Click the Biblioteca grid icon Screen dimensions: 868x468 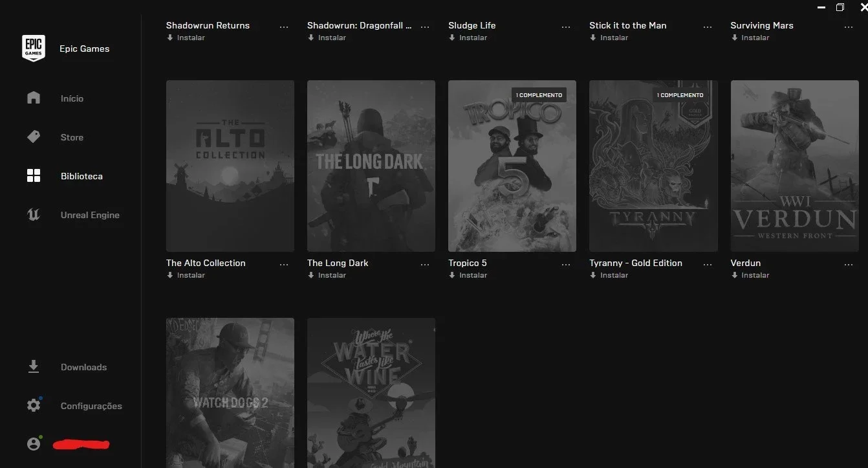(x=34, y=175)
